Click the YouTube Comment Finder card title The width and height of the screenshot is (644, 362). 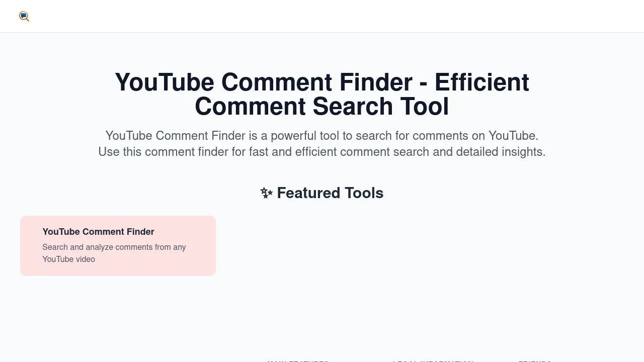pos(98,232)
